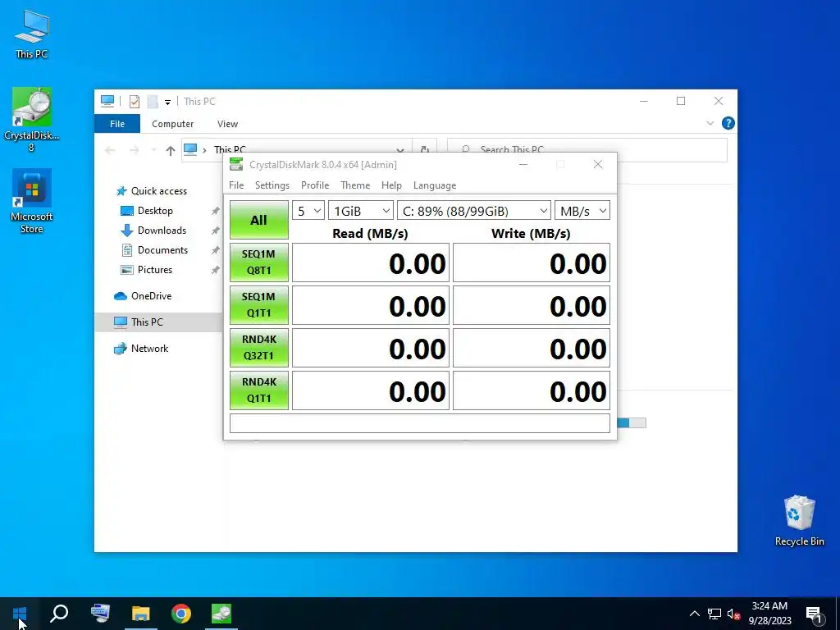This screenshot has width=840, height=630.
Task: Click RND4K Q1T1 write result 0.00
Action: (x=532, y=390)
